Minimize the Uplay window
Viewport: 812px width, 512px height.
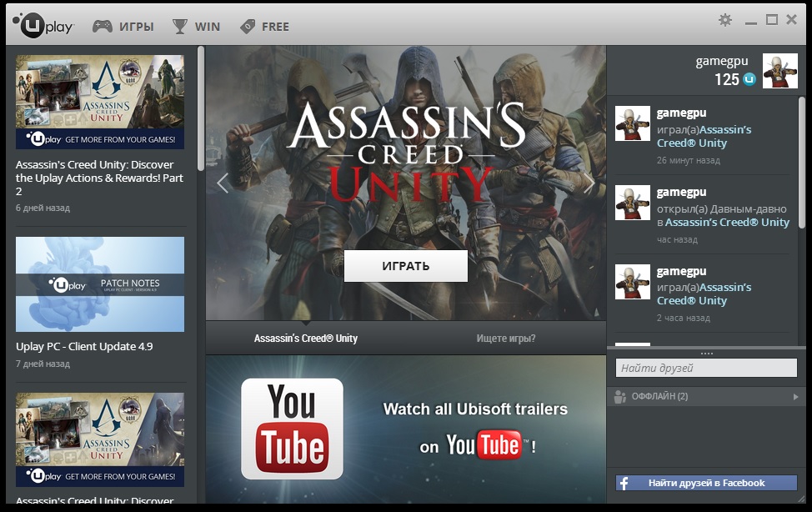(x=751, y=23)
